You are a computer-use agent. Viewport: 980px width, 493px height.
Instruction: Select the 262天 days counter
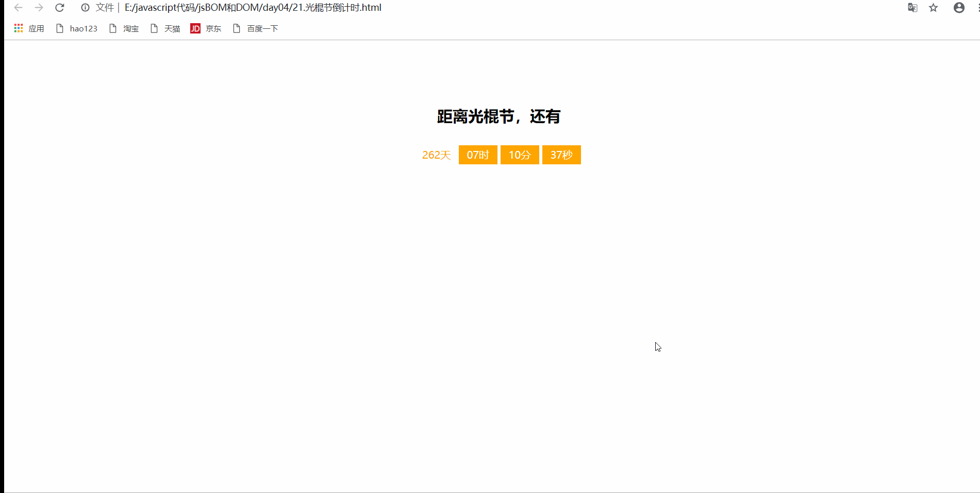pyautogui.click(x=436, y=155)
